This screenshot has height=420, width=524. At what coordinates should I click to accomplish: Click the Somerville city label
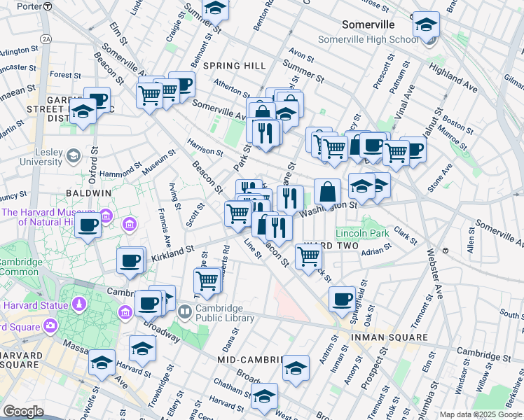click(x=368, y=24)
